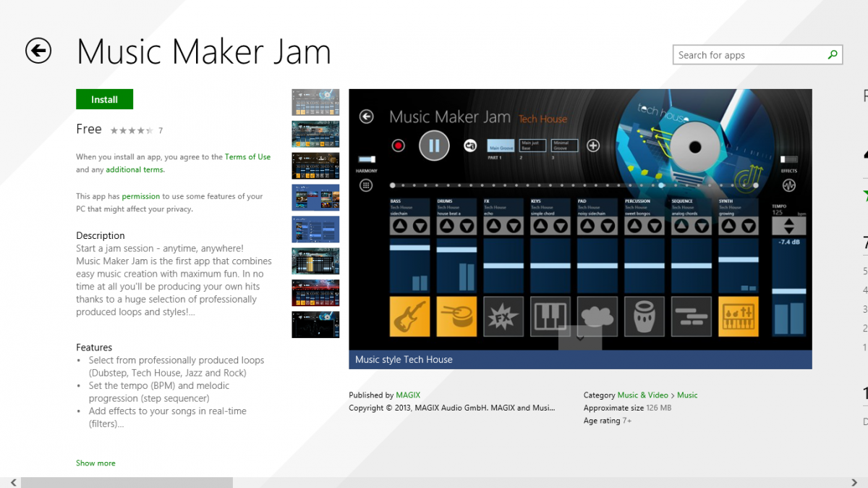This screenshot has height=488, width=868.
Task: Open the Harmony grid icon
Action: [367, 185]
